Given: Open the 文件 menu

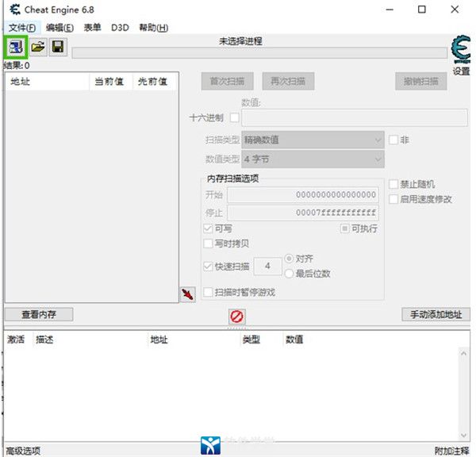Looking at the screenshot, I should click(x=21, y=28).
